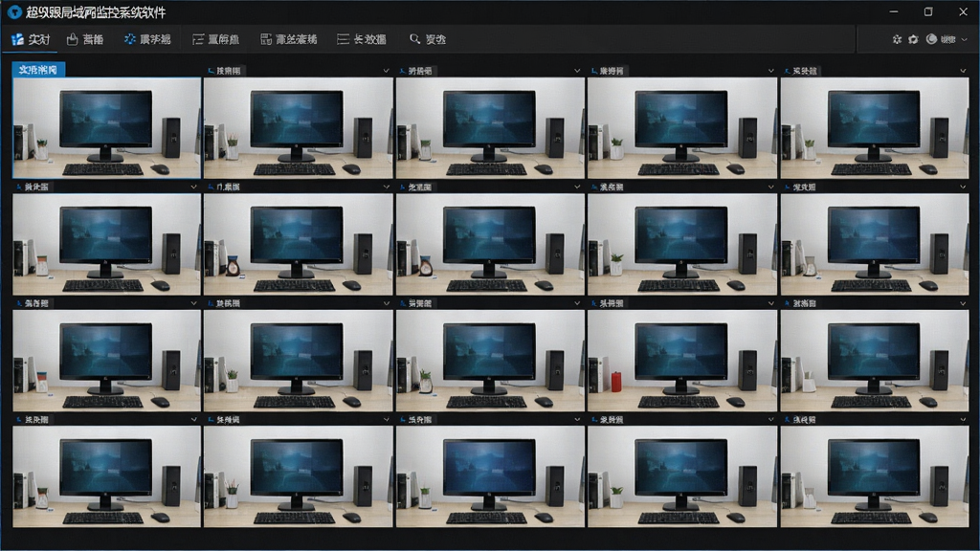Open the fifth toolbar tab with table-grid icon
This screenshot has width=980, height=551.
point(289,39)
